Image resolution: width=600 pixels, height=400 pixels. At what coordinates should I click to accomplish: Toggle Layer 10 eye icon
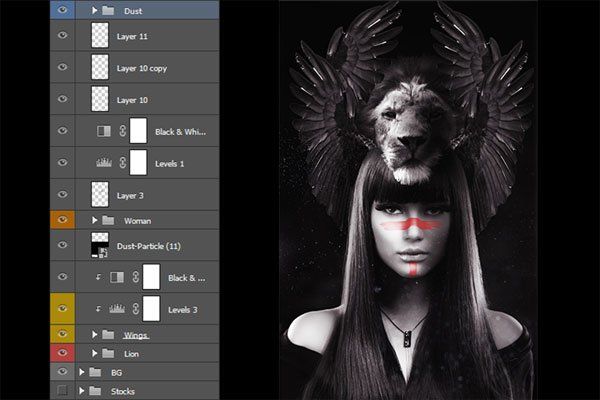[x=62, y=99]
